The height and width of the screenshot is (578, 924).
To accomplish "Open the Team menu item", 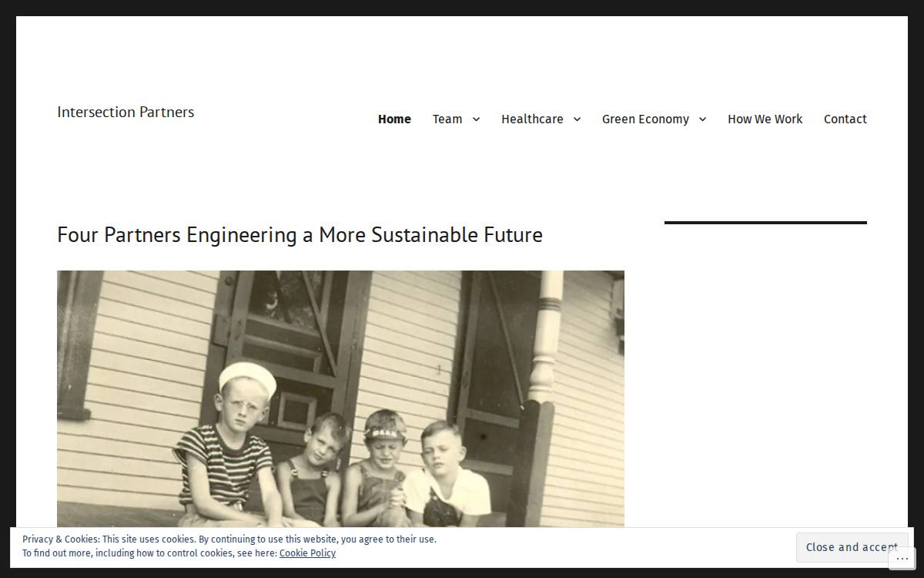I will click(447, 119).
